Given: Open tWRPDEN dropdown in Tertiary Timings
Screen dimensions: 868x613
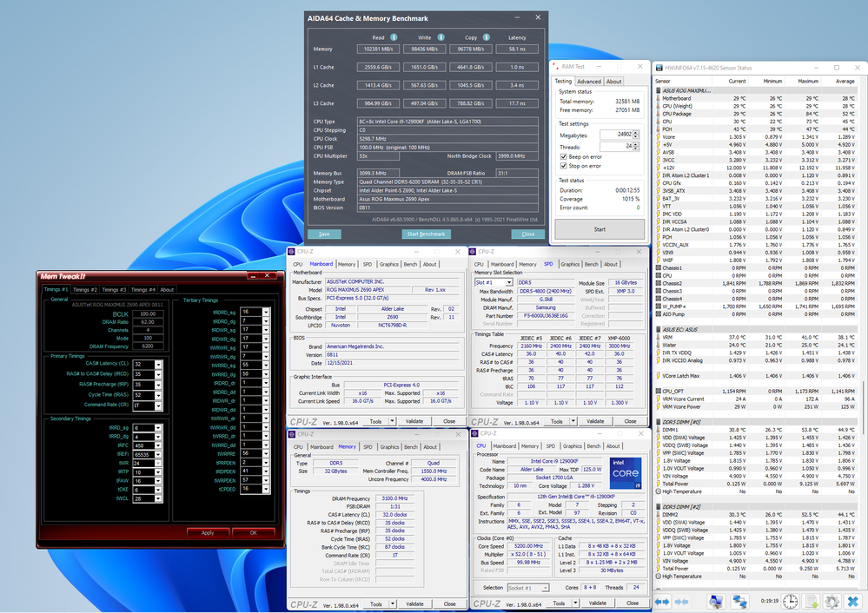Looking at the screenshot, I should point(266,480).
